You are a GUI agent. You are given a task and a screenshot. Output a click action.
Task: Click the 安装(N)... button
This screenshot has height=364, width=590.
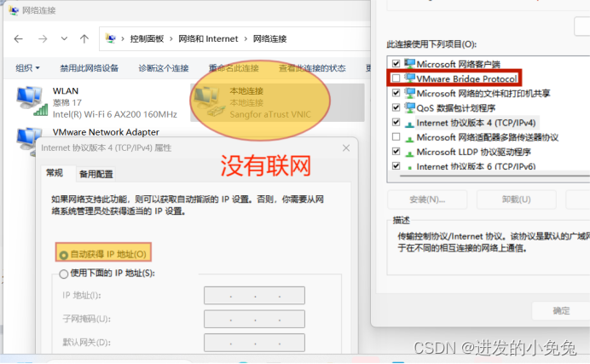[x=427, y=199]
